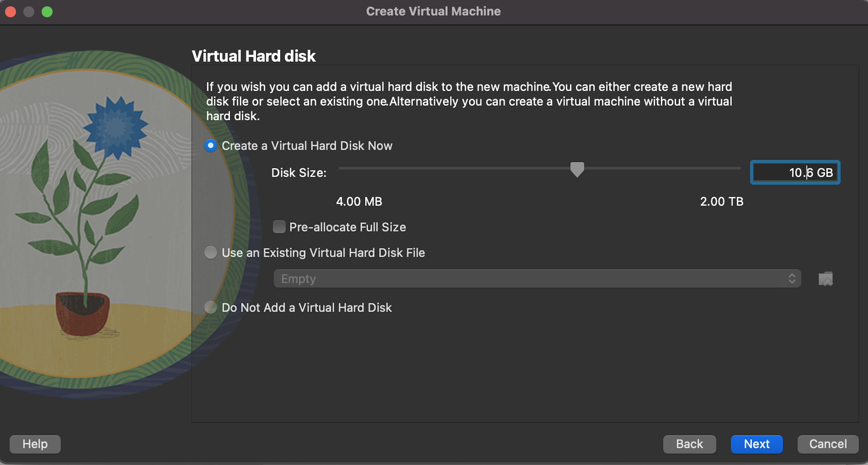This screenshot has width=868, height=465.
Task: Click the Create Virtual Machine title bar
Action: 434,11
